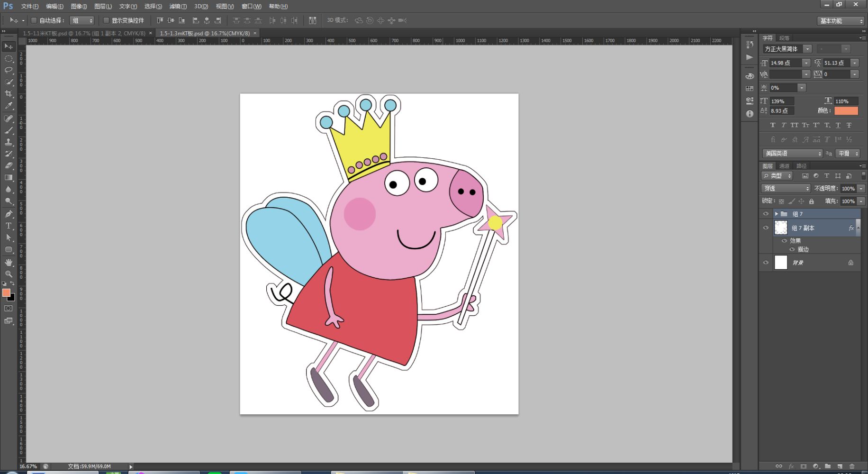The height and width of the screenshot is (474, 868).
Task: Click the orange text color swatch
Action: [x=846, y=111]
